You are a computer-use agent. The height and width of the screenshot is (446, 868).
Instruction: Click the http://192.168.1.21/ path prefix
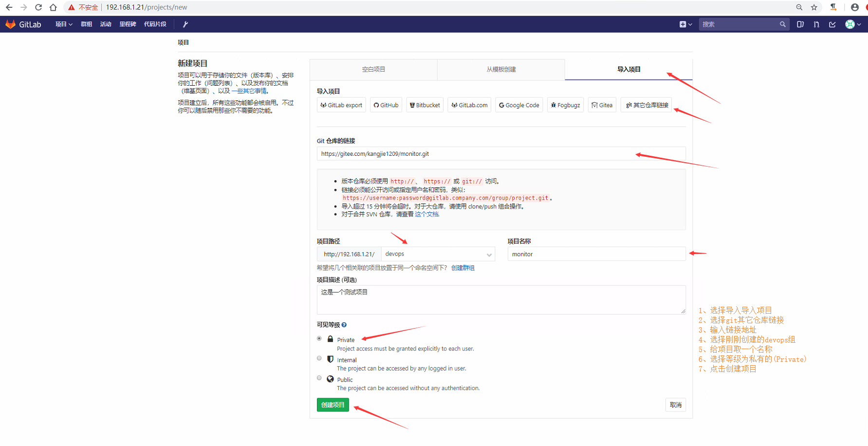349,254
